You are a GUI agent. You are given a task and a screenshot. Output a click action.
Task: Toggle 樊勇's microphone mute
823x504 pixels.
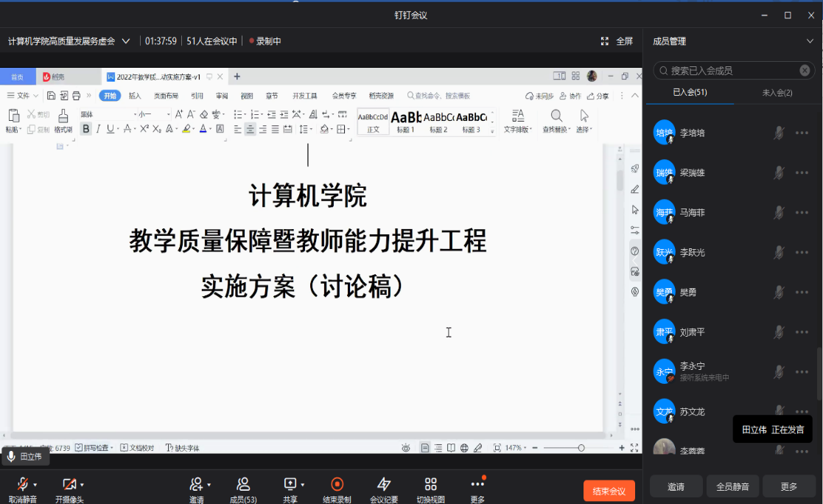779,293
